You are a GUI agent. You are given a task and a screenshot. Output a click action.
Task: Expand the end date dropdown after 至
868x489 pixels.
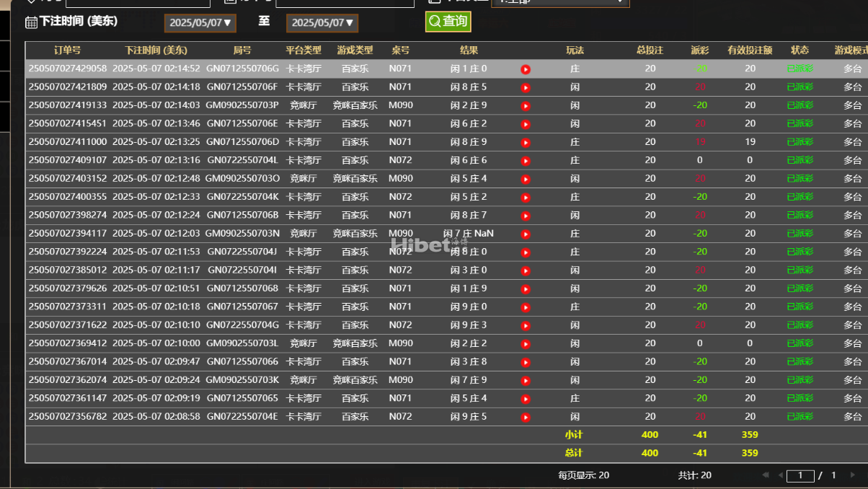point(322,23)
